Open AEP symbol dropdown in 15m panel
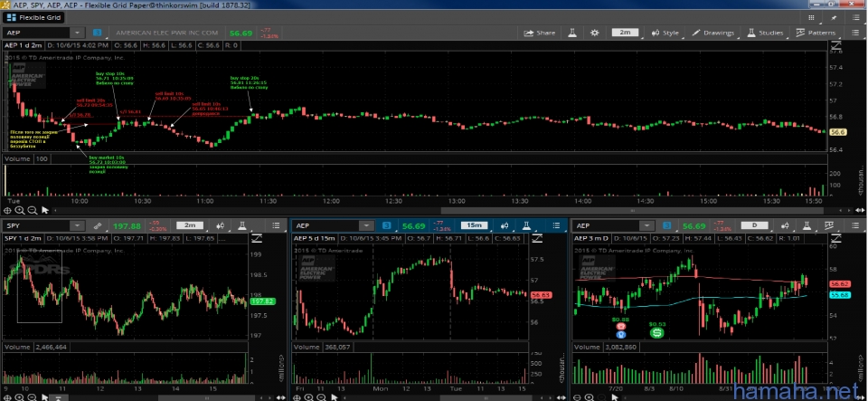The width and height of the screenshot is (868, 401). [x=366, y=226]
